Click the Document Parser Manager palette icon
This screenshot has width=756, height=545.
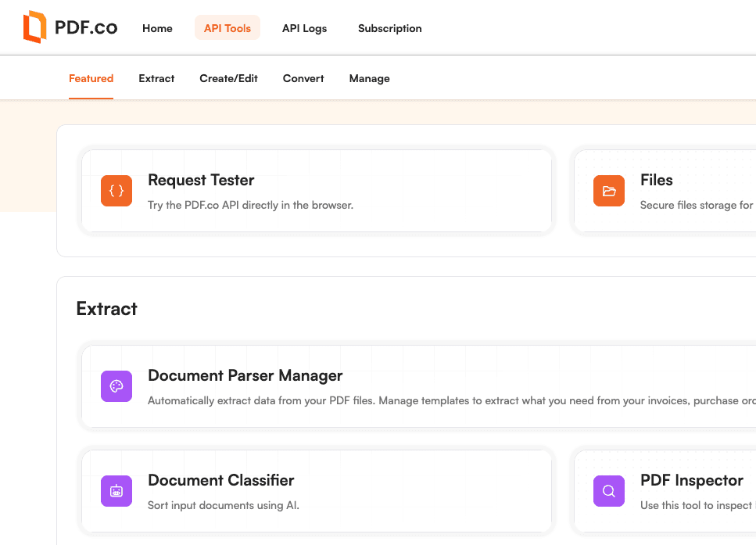coord(116,386)
